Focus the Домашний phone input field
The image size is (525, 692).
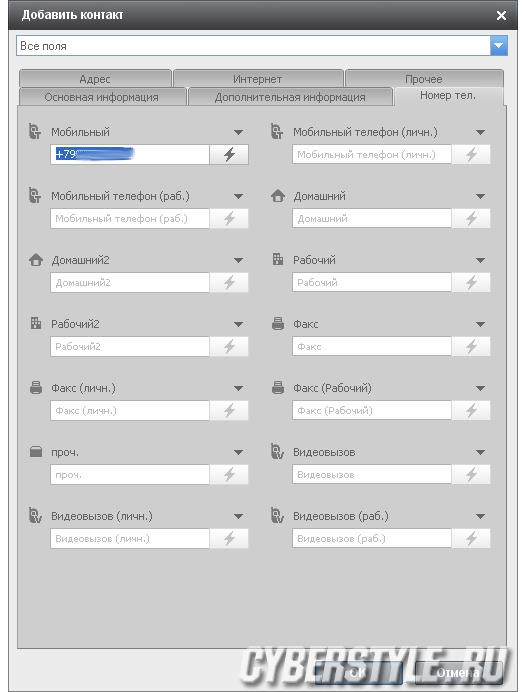click(x=372, y=218)
